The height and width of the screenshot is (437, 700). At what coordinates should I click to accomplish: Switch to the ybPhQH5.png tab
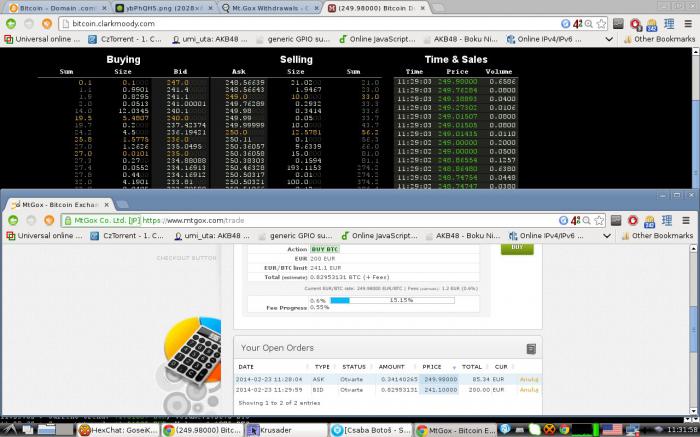[x=164, y=8]
